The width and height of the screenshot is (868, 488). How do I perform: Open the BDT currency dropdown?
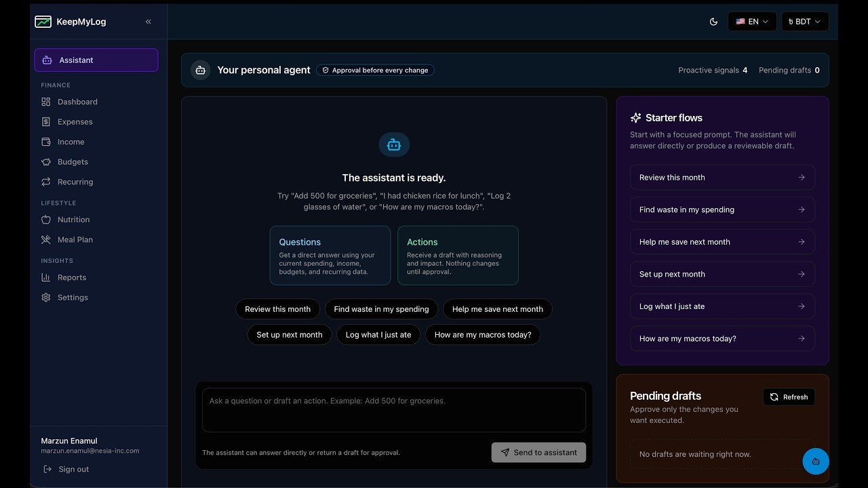[805, 21]
